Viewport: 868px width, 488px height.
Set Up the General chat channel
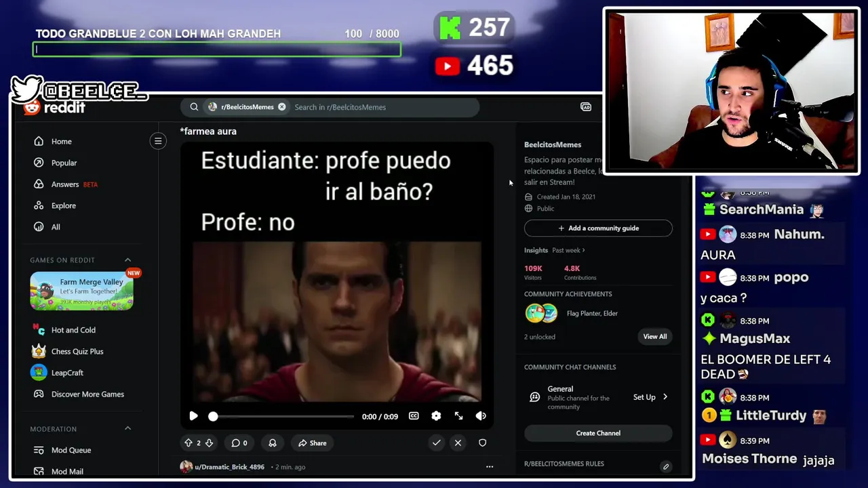pyautogui.click(x=650, y=397)
